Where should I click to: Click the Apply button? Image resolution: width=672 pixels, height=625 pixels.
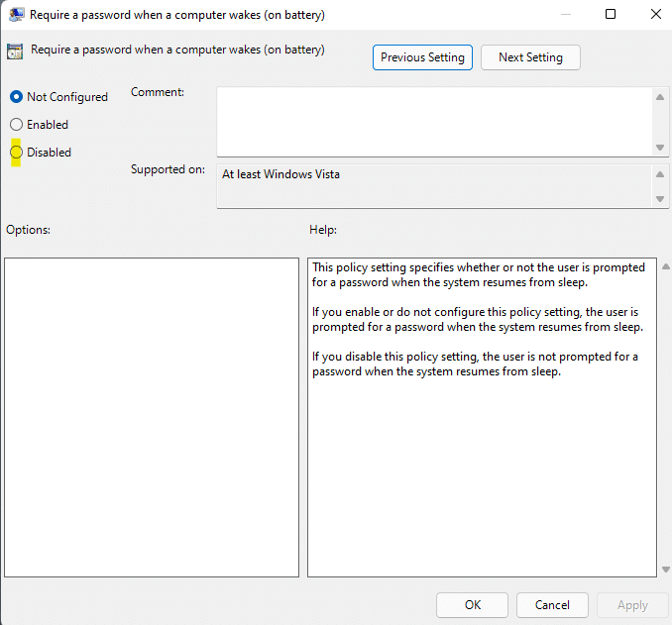click(x=632, y=605)
